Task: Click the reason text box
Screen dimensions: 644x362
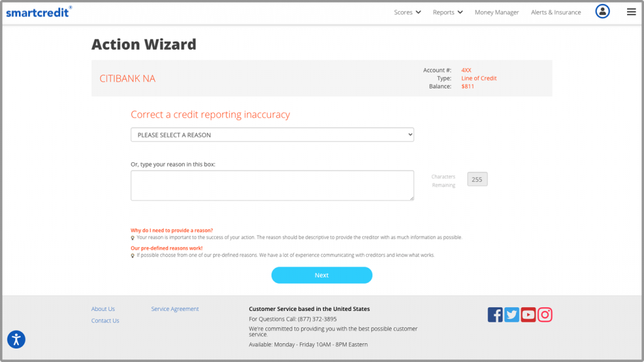Action: (272, 185)
